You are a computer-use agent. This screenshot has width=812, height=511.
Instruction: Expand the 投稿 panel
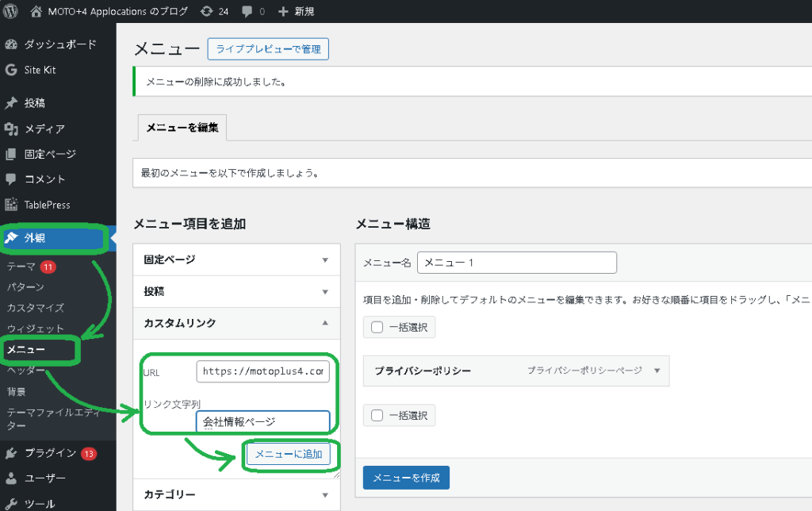[x=324, y=291]
